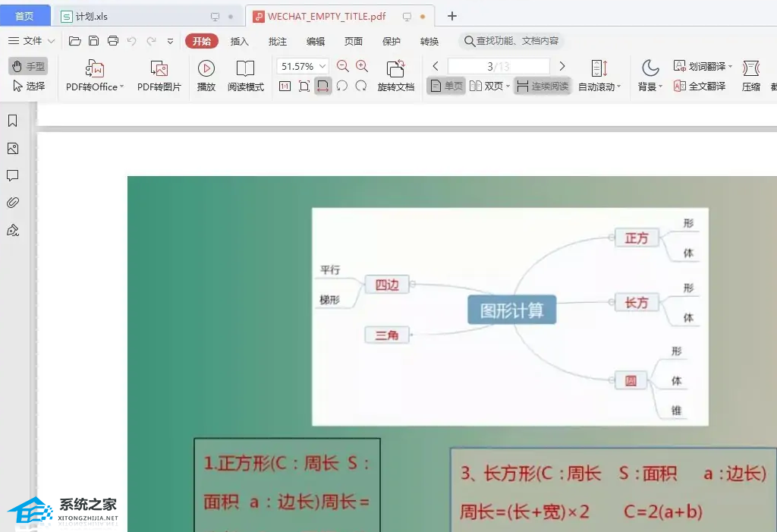
Task: Select the WECHAT_EMPTY_TITLE.pdf tab
Action: pyautogui.click(x=340, y=17)
